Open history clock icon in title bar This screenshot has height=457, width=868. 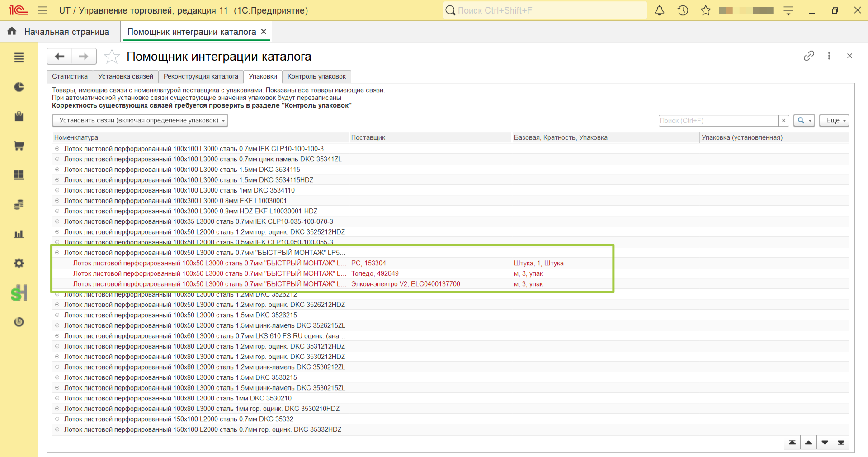(x=683, y=10)
